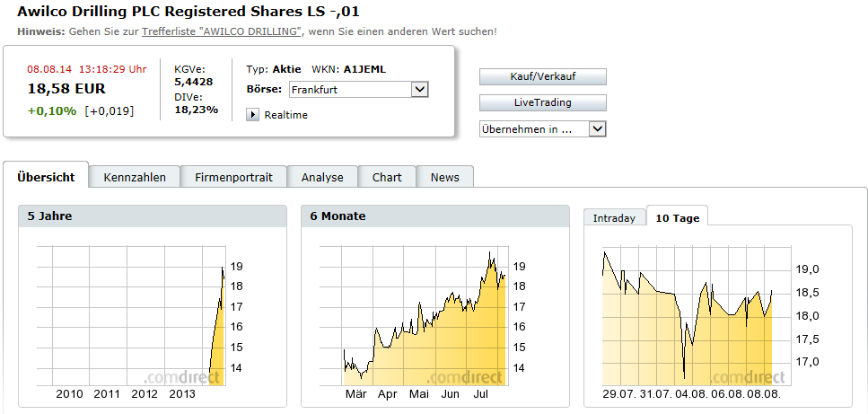This screenshot has width=868, height=414.
Task: Switch to the Kennzahlen tab
Action: [x=135, y=177]
